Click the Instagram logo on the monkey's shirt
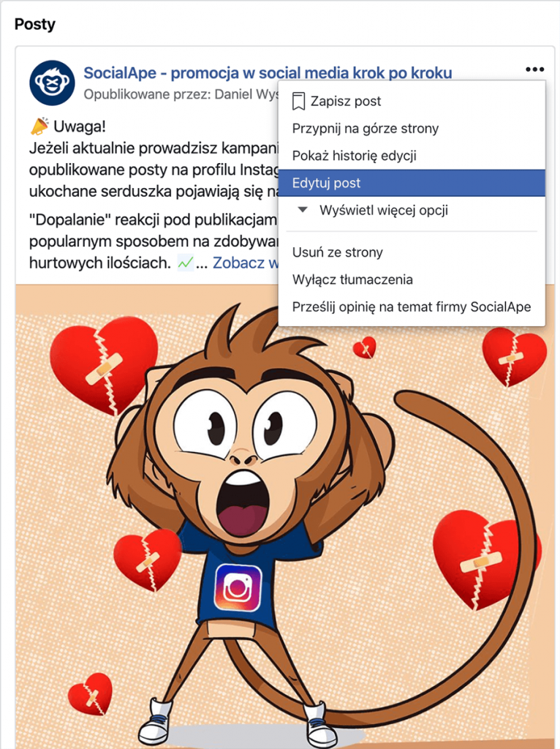The width and height of the screenshot is (560, 749). coord(238,588)
